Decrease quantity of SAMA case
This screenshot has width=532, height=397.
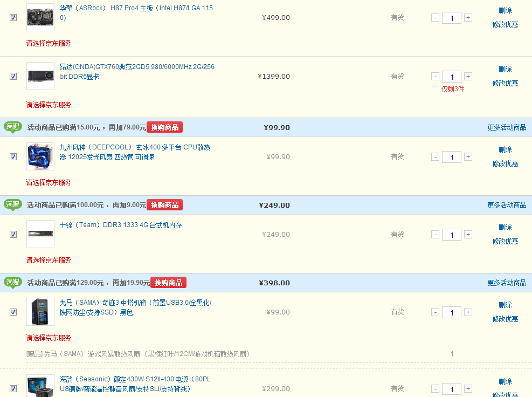(x=436, y=312)
